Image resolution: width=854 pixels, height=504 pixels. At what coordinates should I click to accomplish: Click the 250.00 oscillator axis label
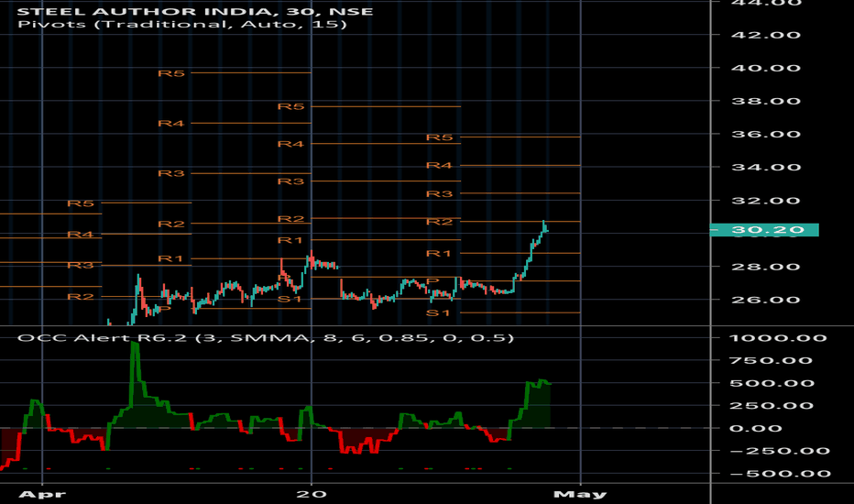coord(772,406)
